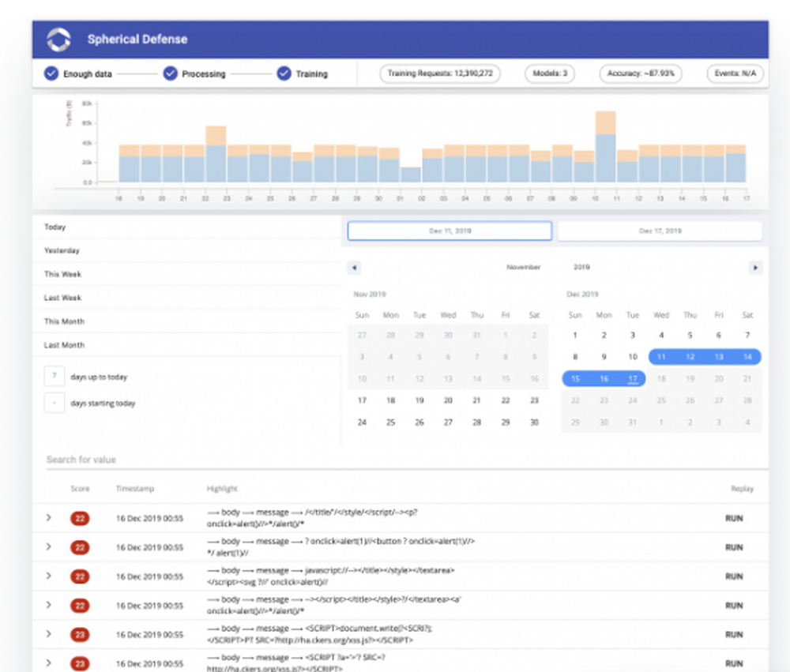Expand row with <SCRIPT ?a='>'? SRC
Screen dimensions: 790x672
(49, 663)
